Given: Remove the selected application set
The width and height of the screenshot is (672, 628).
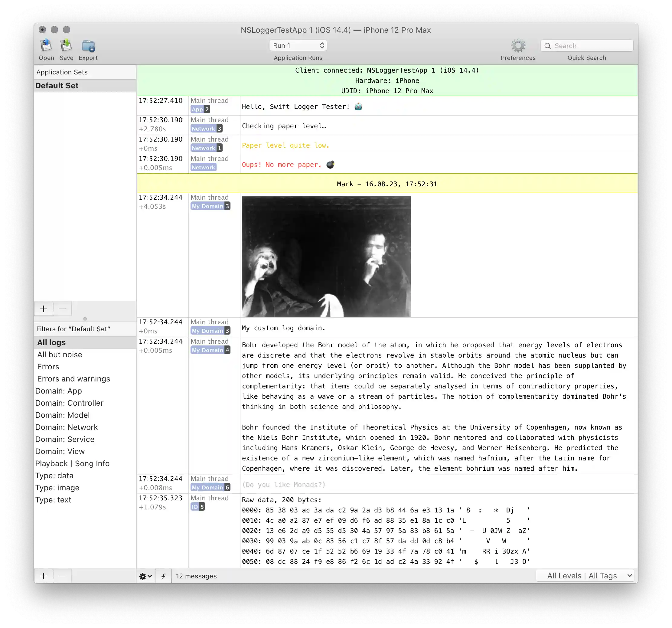Looking at the screenshot, I should pyautogui.click(x=62, y=309).
